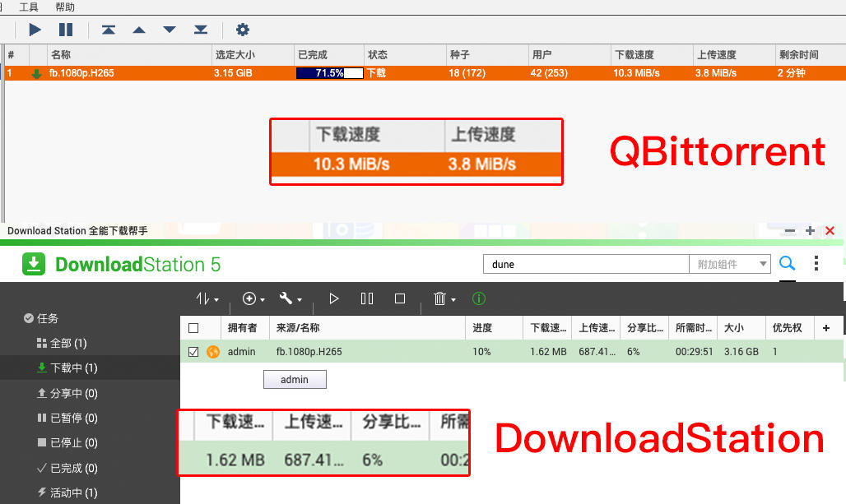Sort by 剩余时间 column header
The height and width of the screenshot is (504, 846).
pyautogui.click(x=799, y=54)
